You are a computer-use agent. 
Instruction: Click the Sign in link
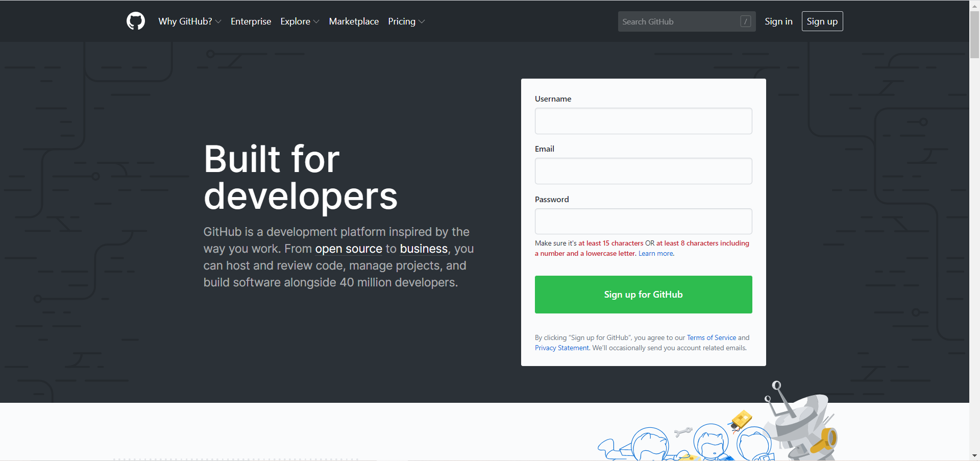pos(778,21)
